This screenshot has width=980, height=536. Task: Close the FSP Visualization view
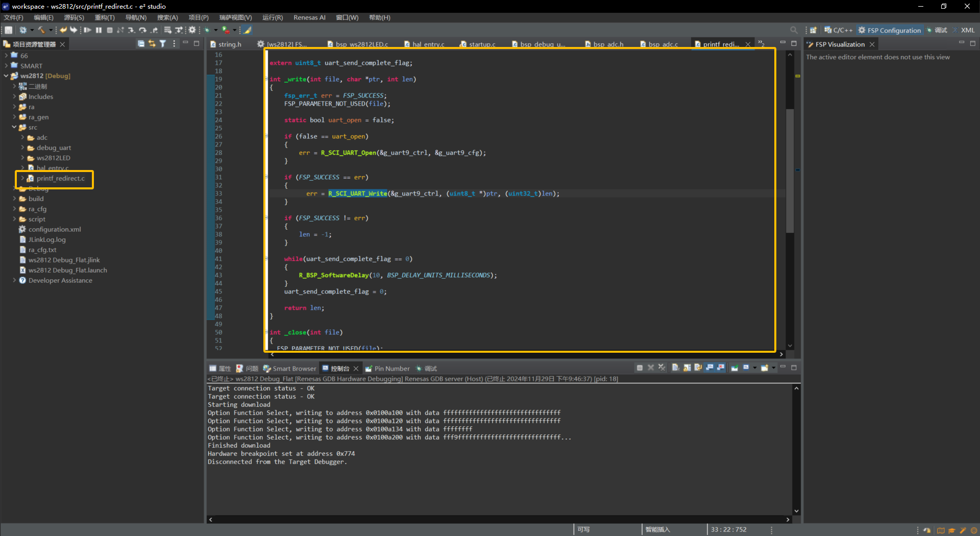(872, 44)
